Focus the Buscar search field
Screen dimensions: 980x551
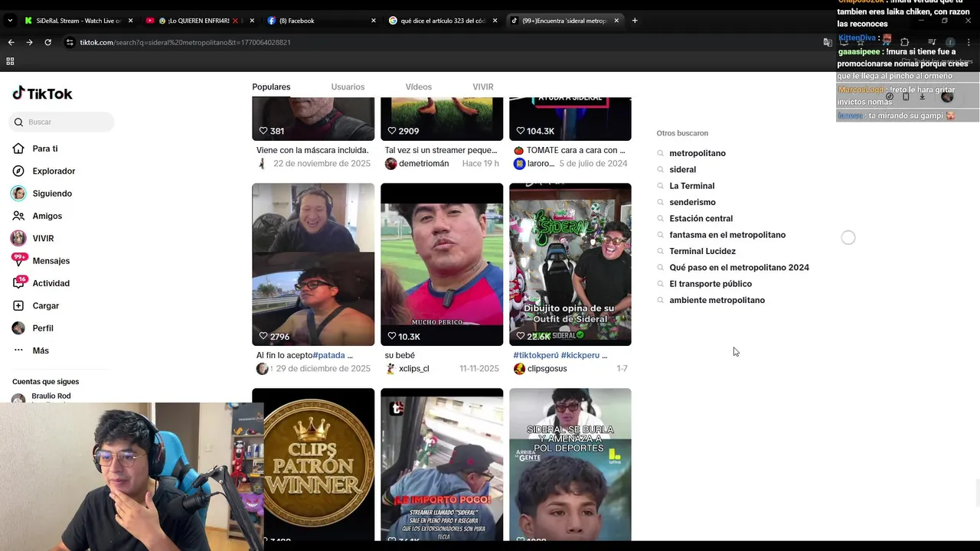(61, 122)
